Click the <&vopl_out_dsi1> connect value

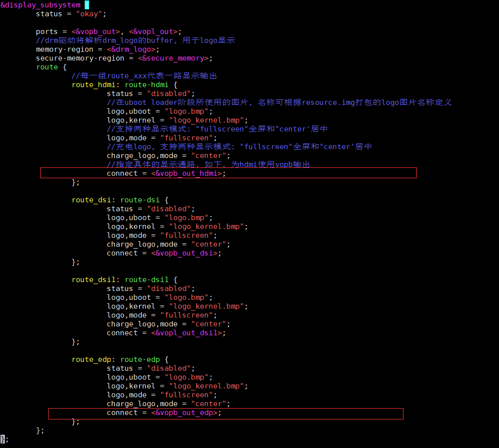(x=187, y=333)
